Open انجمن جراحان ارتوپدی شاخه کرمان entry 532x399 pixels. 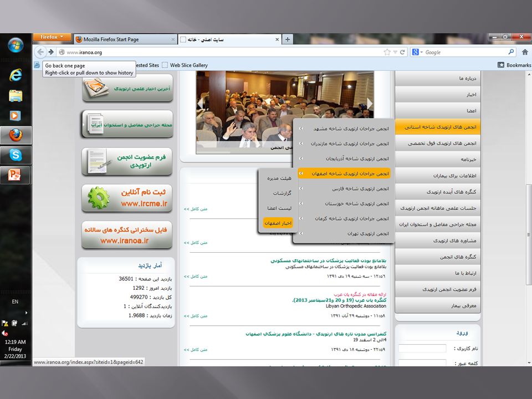(x=351, y=218)
